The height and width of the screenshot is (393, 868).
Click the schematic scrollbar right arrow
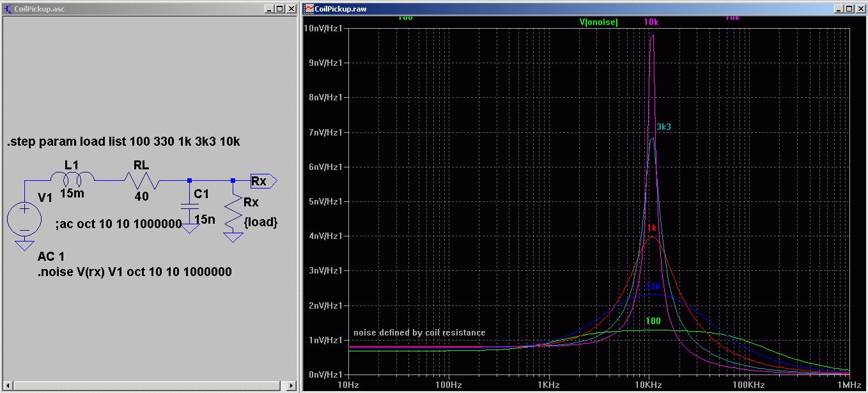(291, 386)
